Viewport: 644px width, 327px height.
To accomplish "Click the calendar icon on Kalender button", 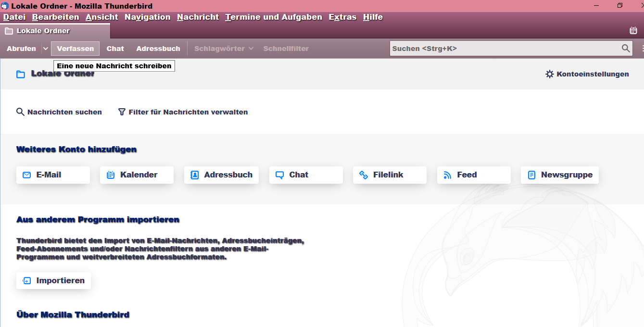I will coord(111,175).
